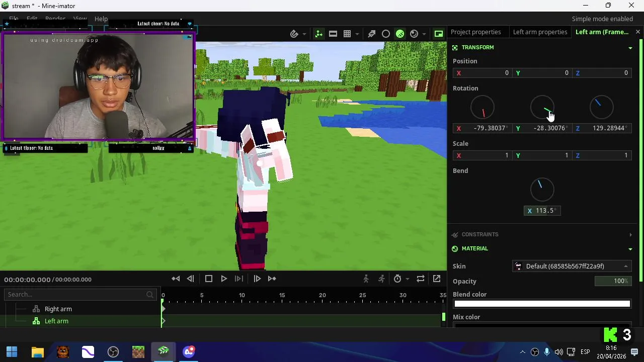Click the red X rotation dial
The image size is (644, 362).
click(482, 107)
